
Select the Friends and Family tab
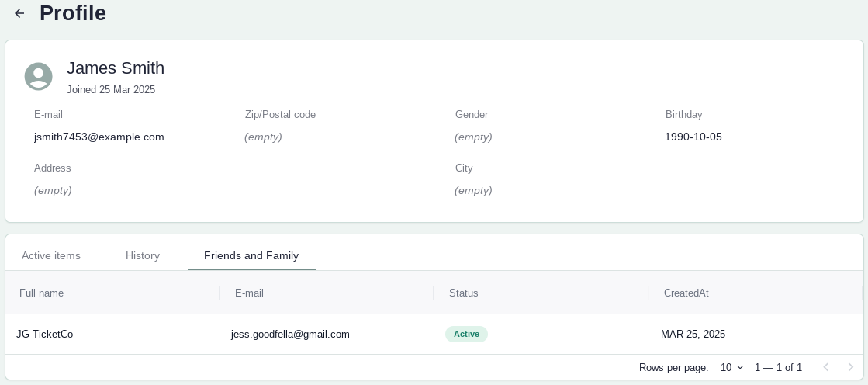pos(251,255)
